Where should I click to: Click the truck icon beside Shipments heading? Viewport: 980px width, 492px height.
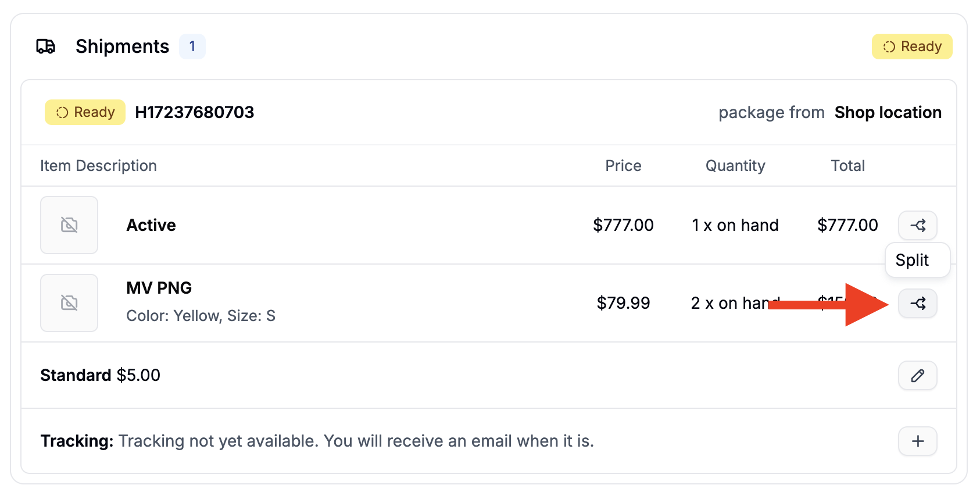coord(46,46)
